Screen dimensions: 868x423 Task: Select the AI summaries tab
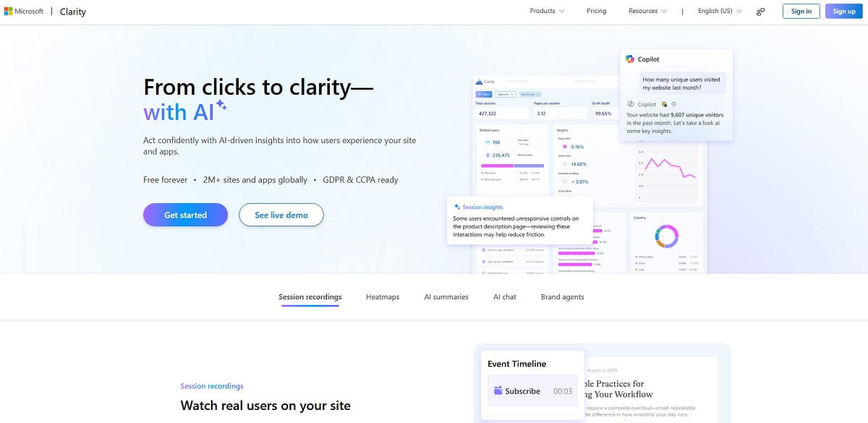[446, 296]
